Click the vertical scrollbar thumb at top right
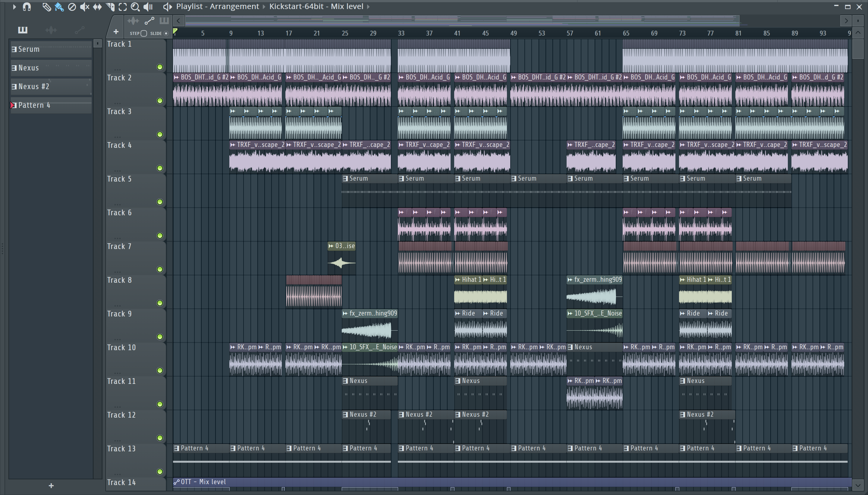The image size is (868, 495). click(858, 48)
